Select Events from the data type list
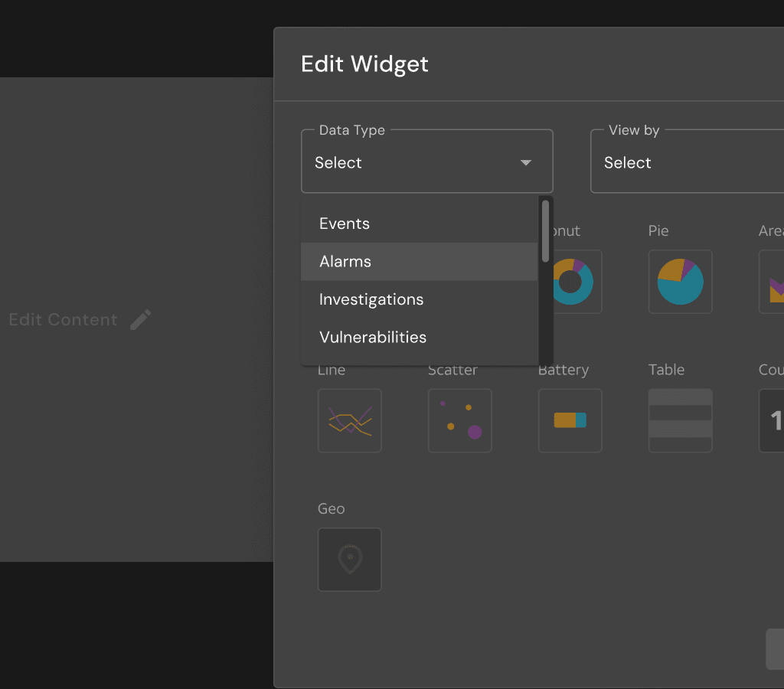 click(344, 223)
